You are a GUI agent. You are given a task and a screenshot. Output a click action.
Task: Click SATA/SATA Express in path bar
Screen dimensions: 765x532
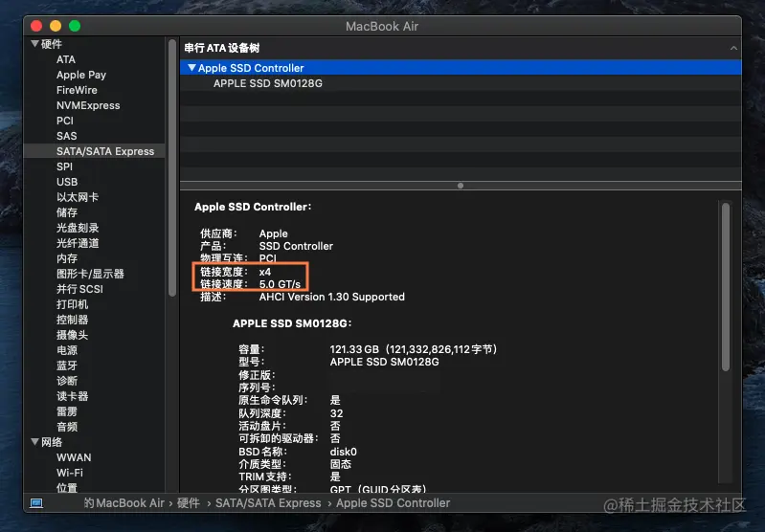point(268,502)
